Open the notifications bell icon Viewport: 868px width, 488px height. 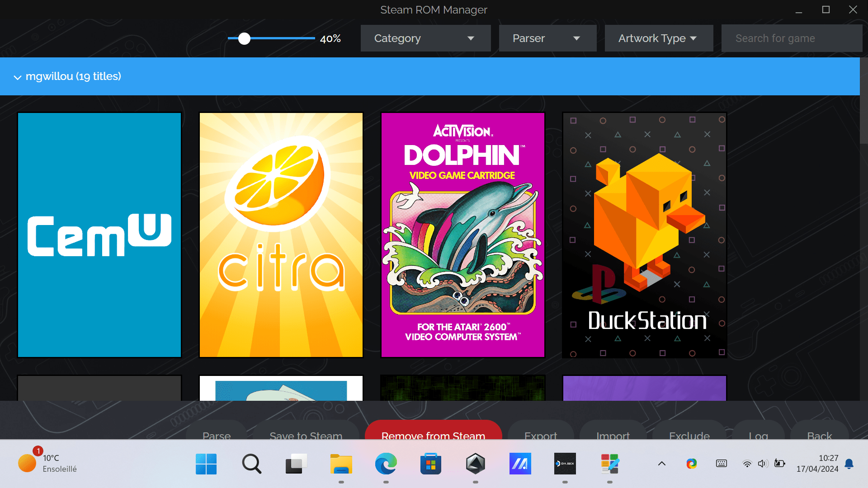point(849,464)
